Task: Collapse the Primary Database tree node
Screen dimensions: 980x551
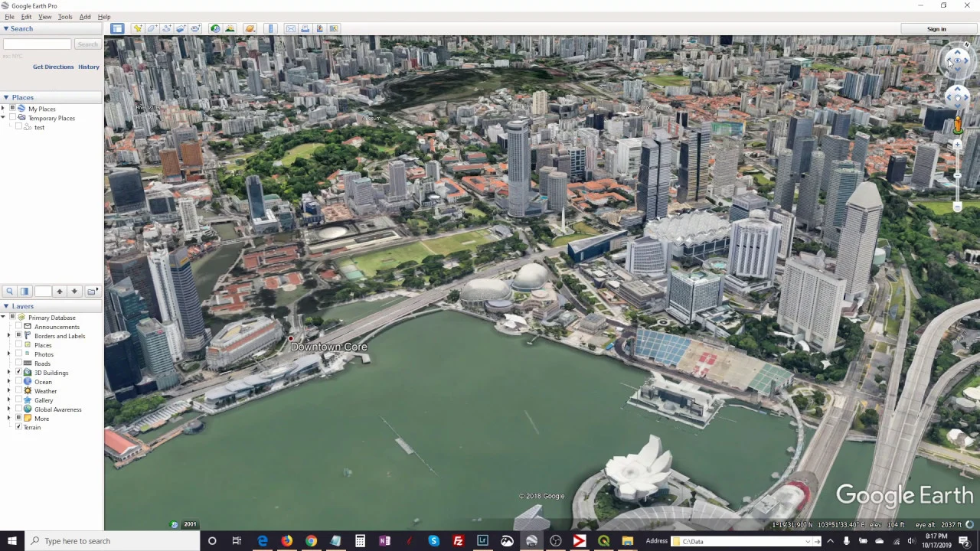Action: tap(3, 318)
